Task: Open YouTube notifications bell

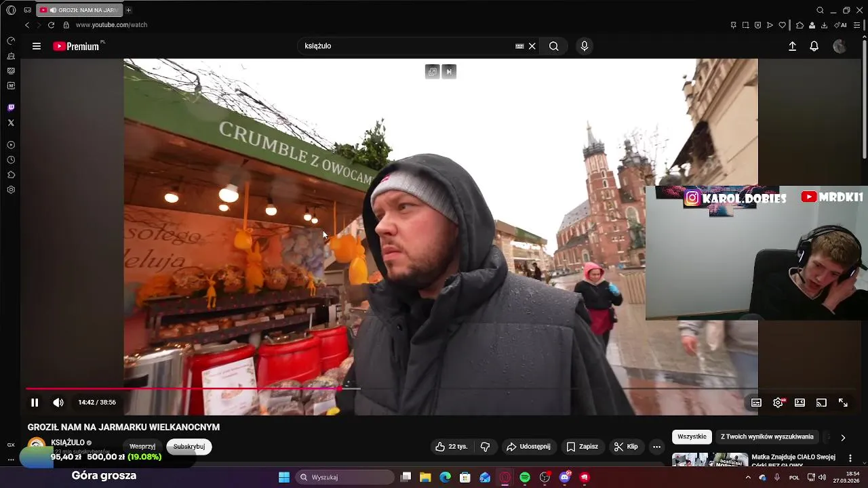Action: pyautogui.click(x=814, y=46)
